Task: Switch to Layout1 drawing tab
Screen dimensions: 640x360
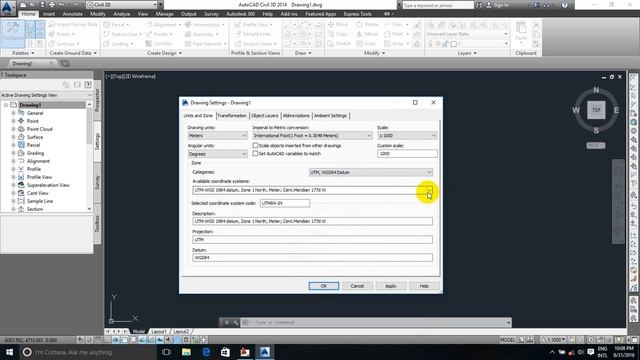Action: [x=159, y=331]
